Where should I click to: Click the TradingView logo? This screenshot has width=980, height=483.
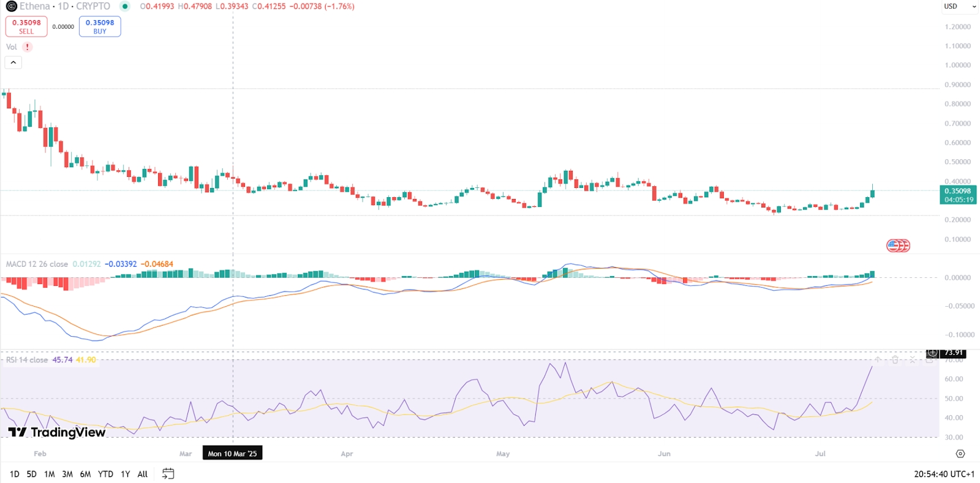click(57, 432)
